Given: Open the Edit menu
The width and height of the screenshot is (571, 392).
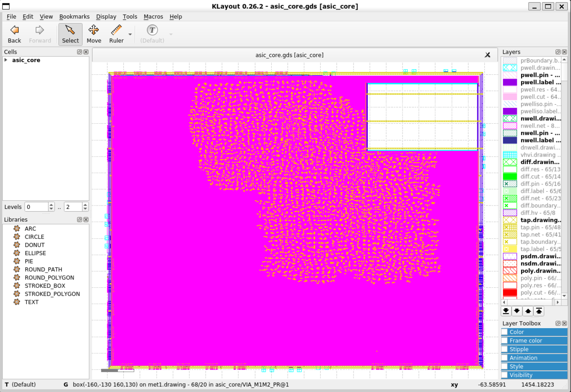Looking at the screenshot, I should pos(28,16).
